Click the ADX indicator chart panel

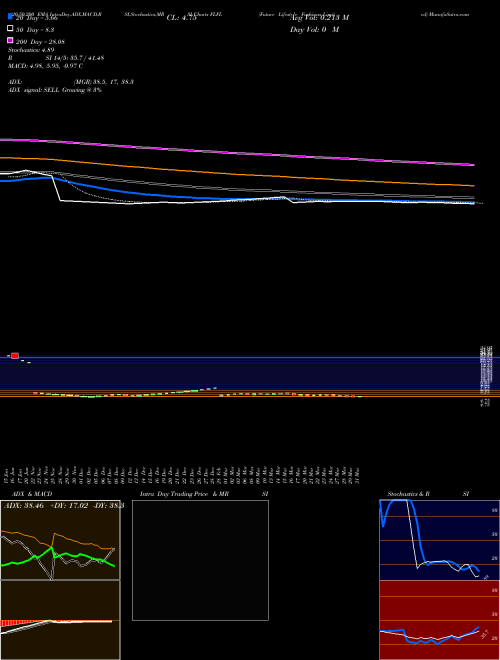60,540
